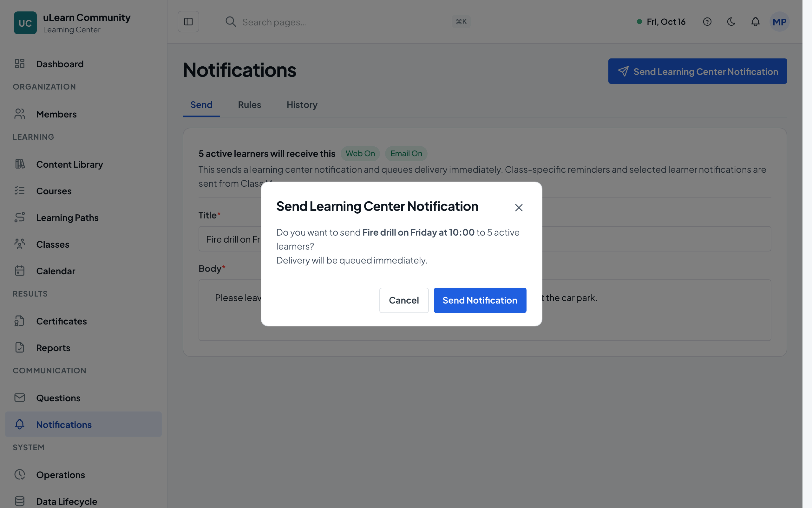Click the uLearn Community title
This screenshot has width=812, height=508.
pos(87,17)
